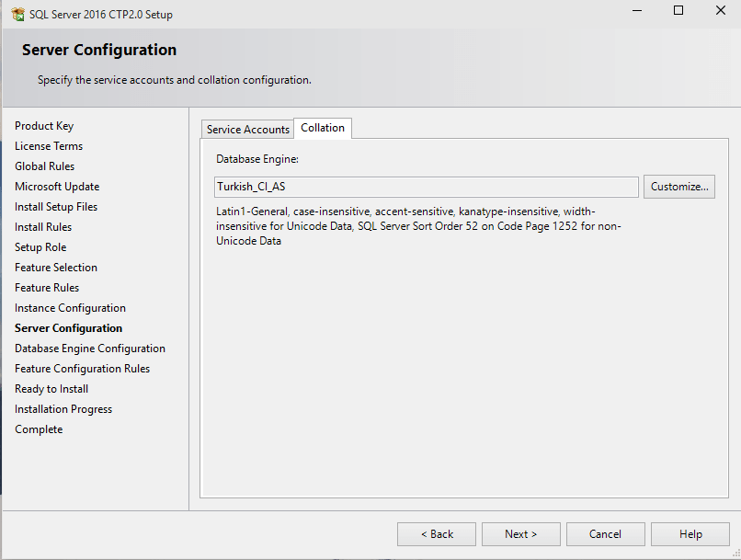Click the window resize grip

pos(736,554)
